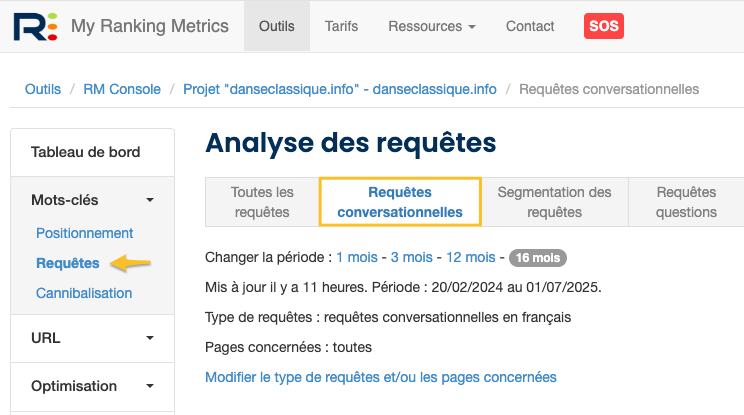Open Tableau de bord in sidebar
744x415 pixels.
pyautogui.click(x=93, y=152)
